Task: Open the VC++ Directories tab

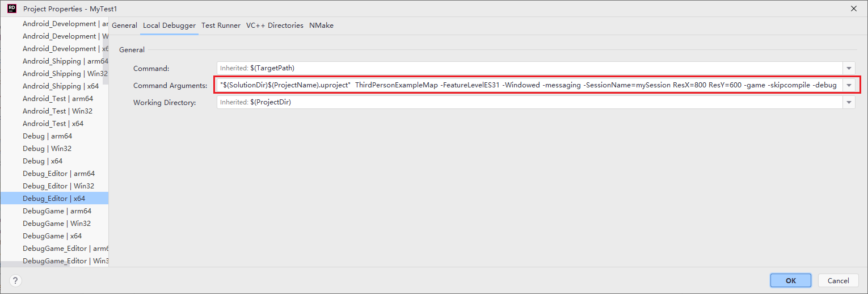Action: [275, 26]
